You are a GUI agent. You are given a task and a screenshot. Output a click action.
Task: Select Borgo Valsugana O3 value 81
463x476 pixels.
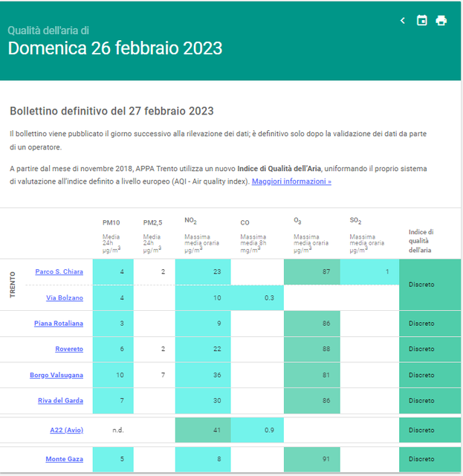click(312, 375)
